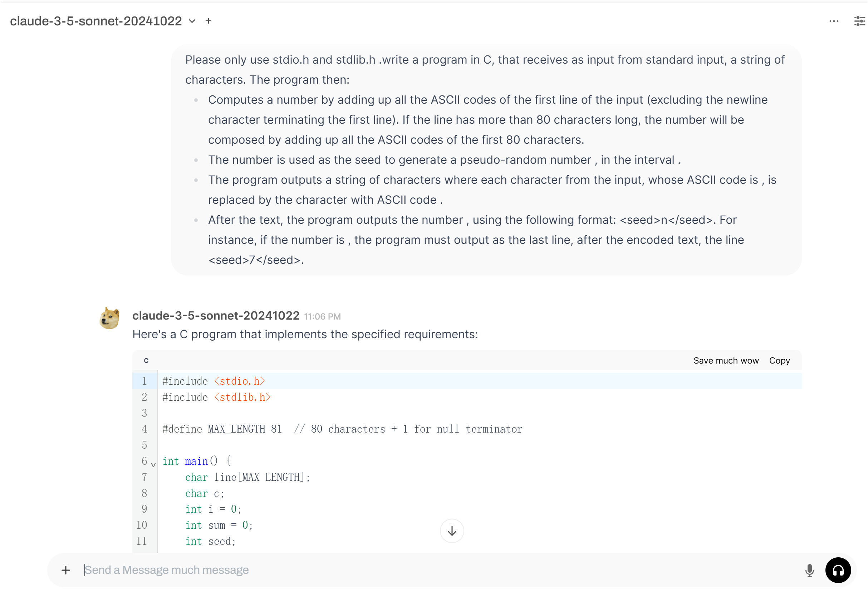868x597 pixels.
Task: Collapse the main function fold arrow
Action: 153,465
